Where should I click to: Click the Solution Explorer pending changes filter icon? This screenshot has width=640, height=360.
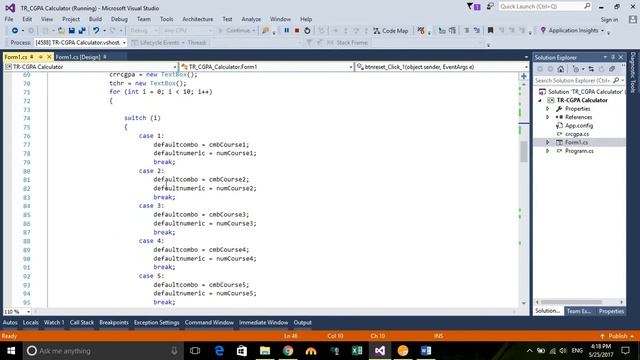click(576, 69)
